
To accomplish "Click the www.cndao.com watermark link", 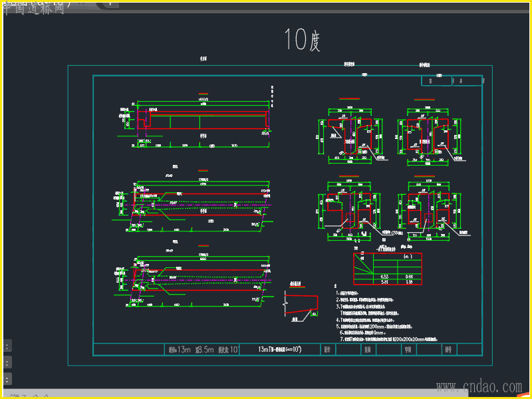I will 478,386.
